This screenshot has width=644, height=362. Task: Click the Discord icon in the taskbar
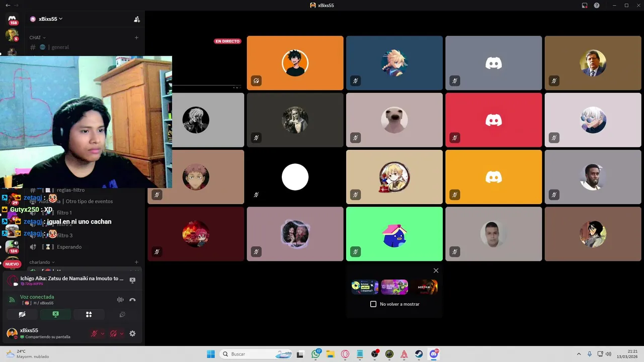(x=434, y=354)
